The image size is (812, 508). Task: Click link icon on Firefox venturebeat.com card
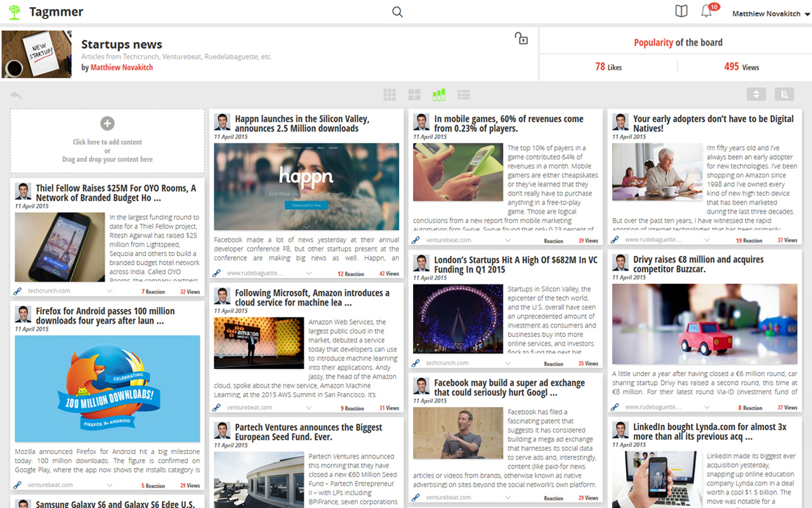(x=18, y=486)
